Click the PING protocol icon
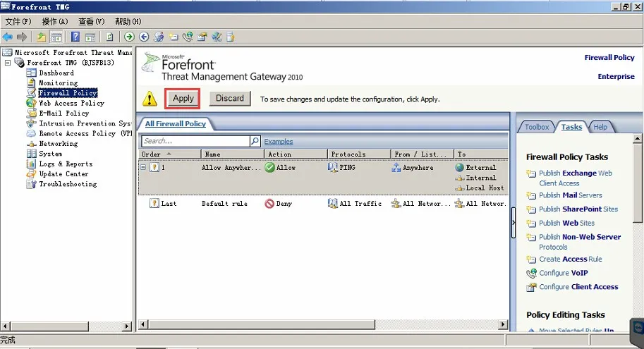Viewport: 644px width, 349px height. point(332,168)
